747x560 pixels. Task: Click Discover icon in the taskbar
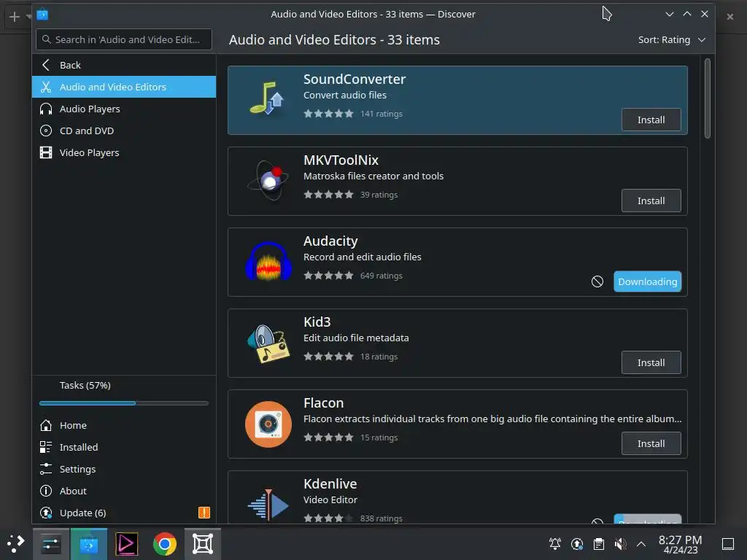(x=88, y=543)
